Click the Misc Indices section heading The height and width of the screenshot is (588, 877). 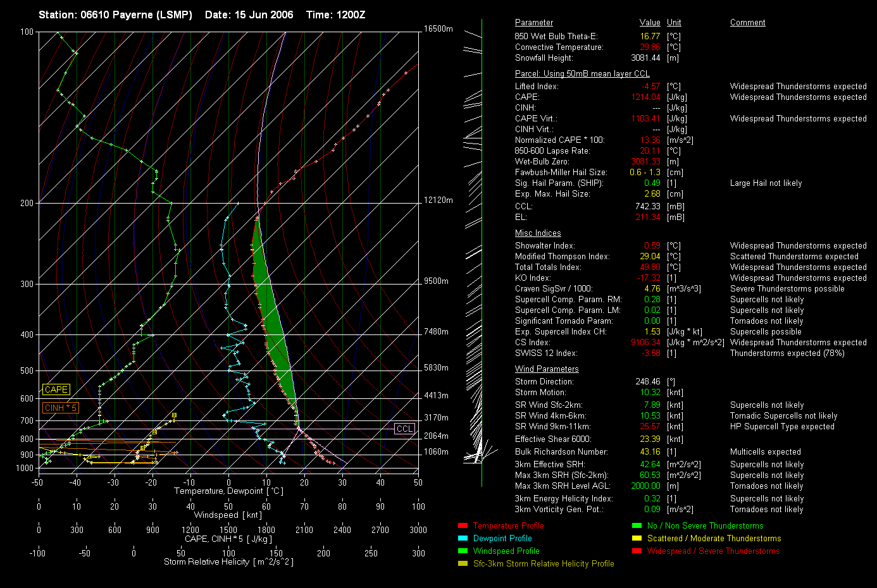coord(537,233)
